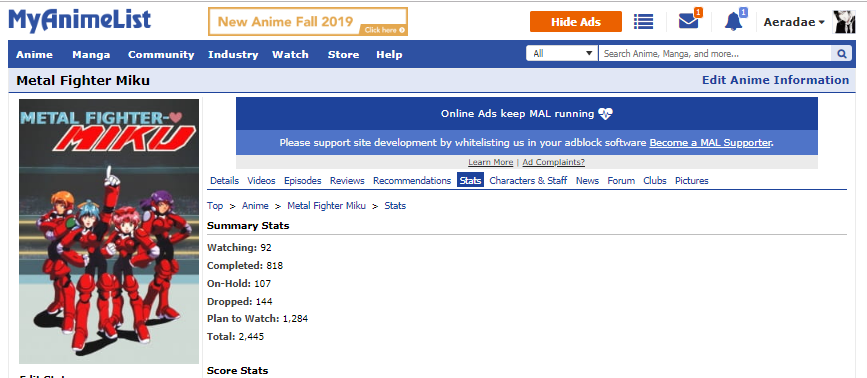
Task: Click the MyAnimeList logo
Action: pyautogui.click(x=80, y=21)
